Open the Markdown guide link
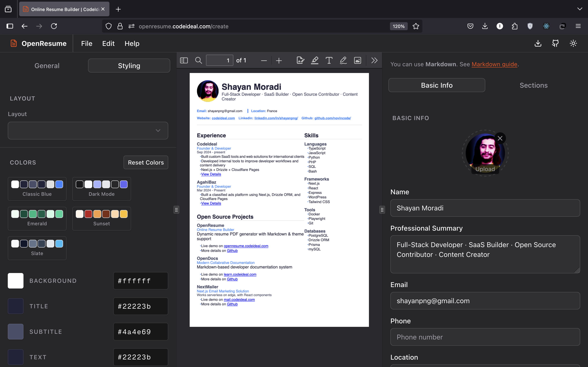The image size is (588, 367). tap(494, 64)
